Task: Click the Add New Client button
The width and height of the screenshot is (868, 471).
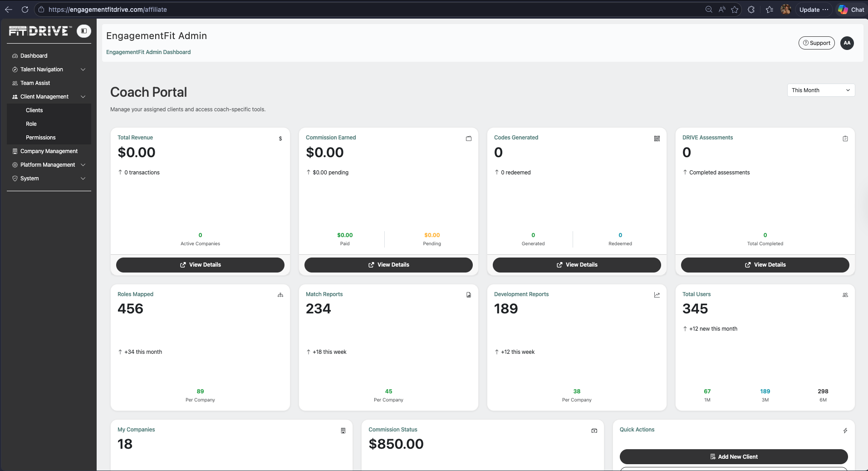Action: pos(734,457)
